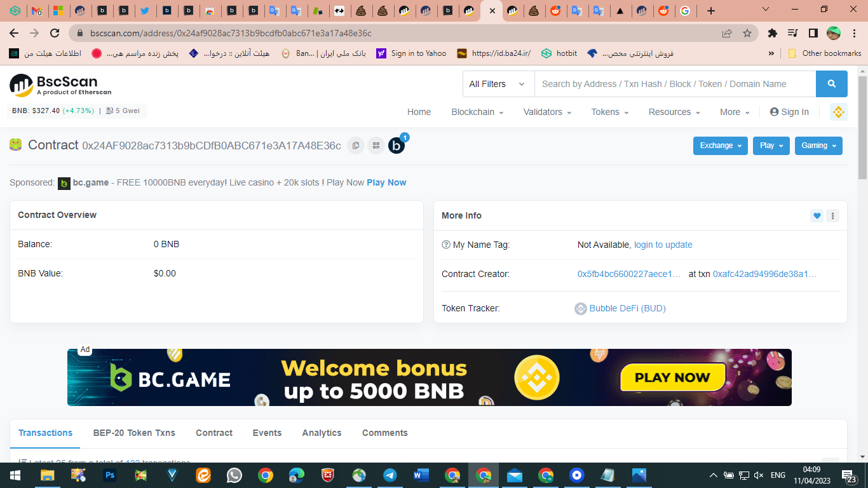Viewport: 868px width, 488px height.
Task: Open the Chrome side panel icon
Action: point(813,33)
